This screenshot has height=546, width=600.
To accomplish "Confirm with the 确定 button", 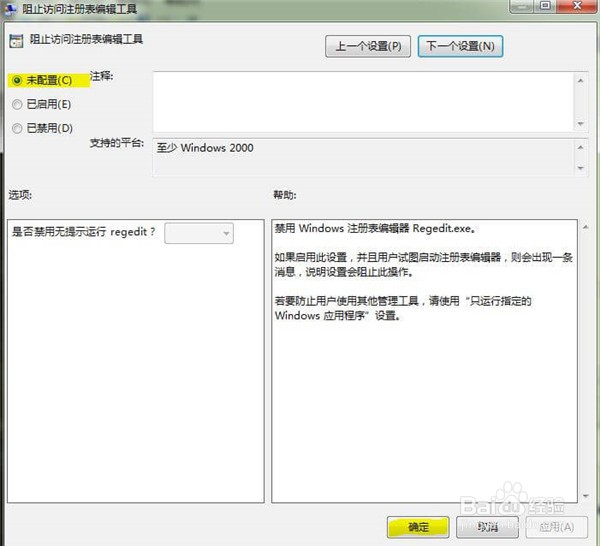I will (x=418, y=527).
